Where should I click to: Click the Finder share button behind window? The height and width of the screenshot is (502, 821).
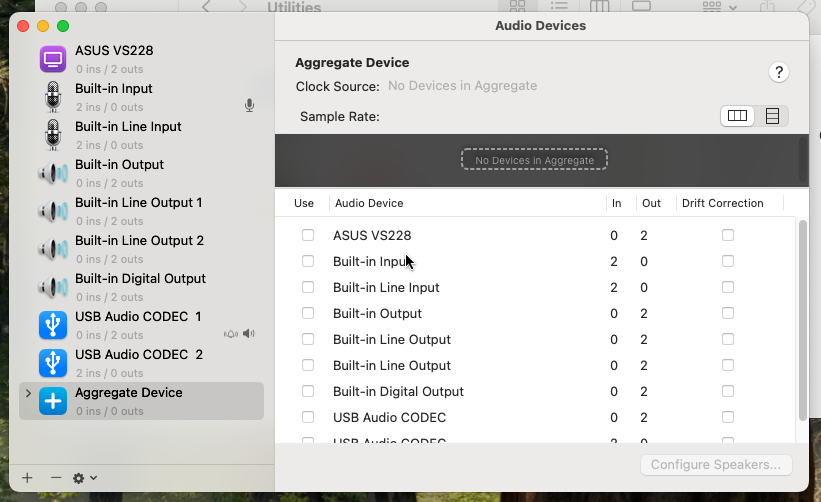point(767,6)
